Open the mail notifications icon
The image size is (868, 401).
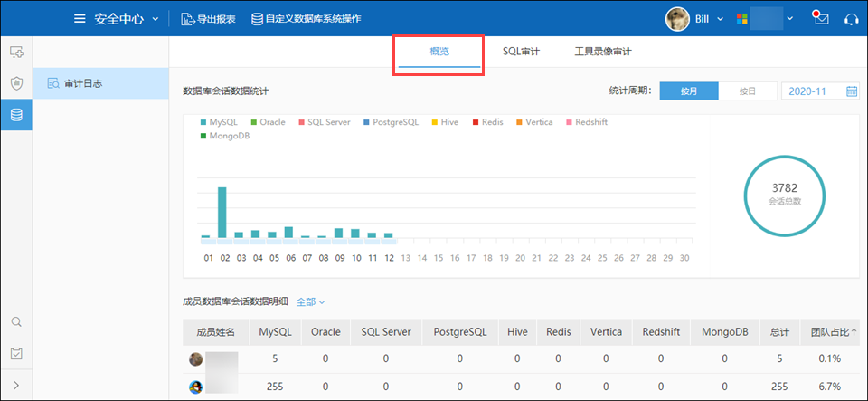tap(821, 18)
